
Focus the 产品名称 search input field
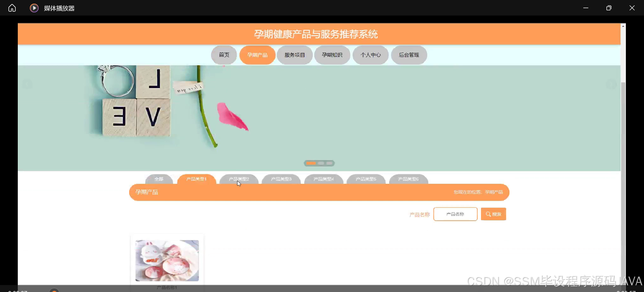coord(455,214)
